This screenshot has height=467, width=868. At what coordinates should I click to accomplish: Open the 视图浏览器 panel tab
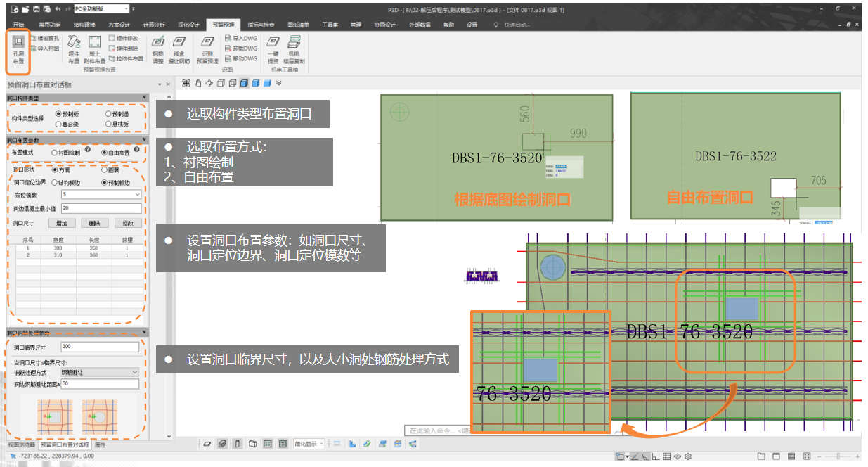pyautogui.click(x=21, y=445)
